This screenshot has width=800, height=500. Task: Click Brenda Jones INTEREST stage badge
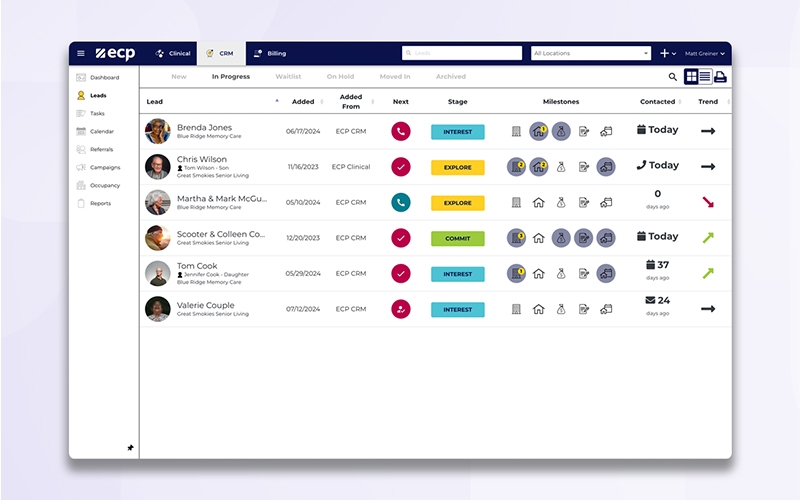(458, 132)
